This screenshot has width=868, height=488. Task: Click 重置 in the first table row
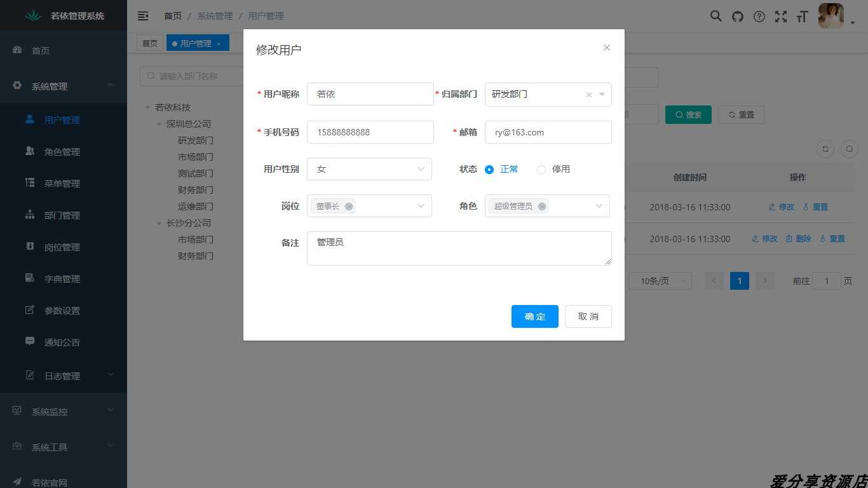tap(815, 207)
